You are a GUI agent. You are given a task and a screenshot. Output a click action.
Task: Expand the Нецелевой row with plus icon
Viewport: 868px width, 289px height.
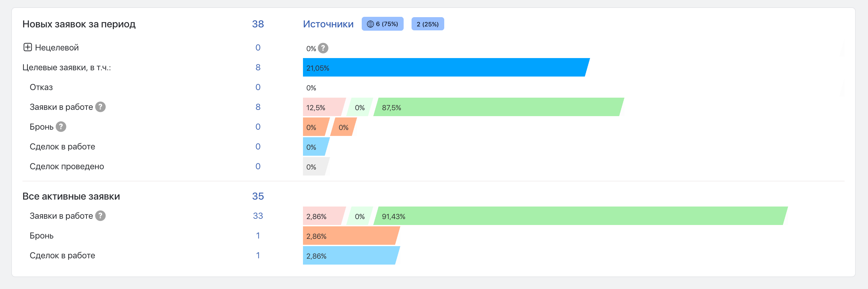[28, 47]
